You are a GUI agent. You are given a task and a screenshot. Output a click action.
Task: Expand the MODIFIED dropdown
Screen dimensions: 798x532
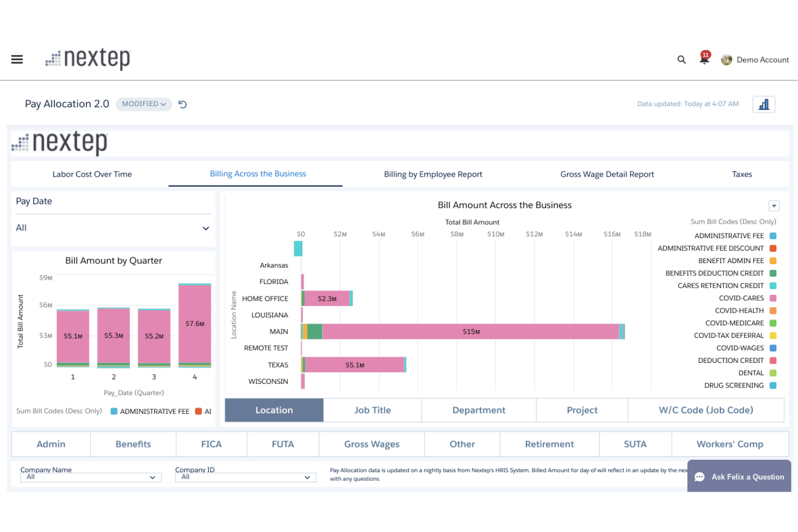(x=144, y=104)
